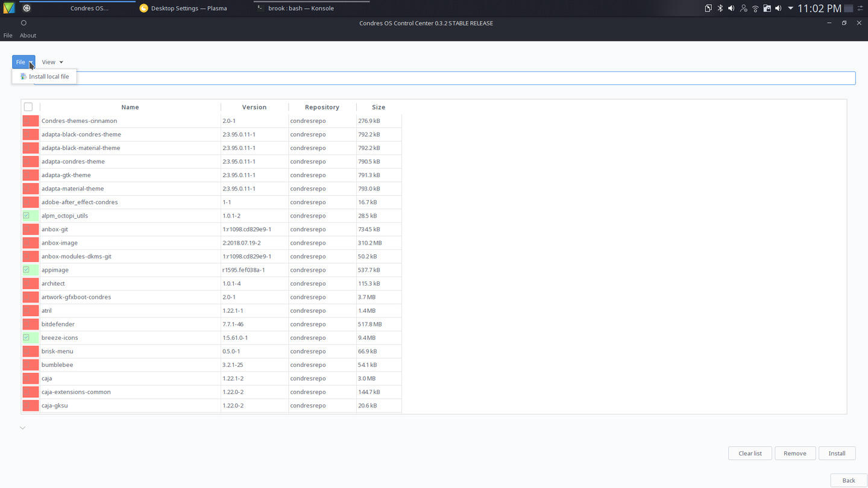Open the File menu in the menu bar
This screenshot has width=868, height=488.
point(8,36)
